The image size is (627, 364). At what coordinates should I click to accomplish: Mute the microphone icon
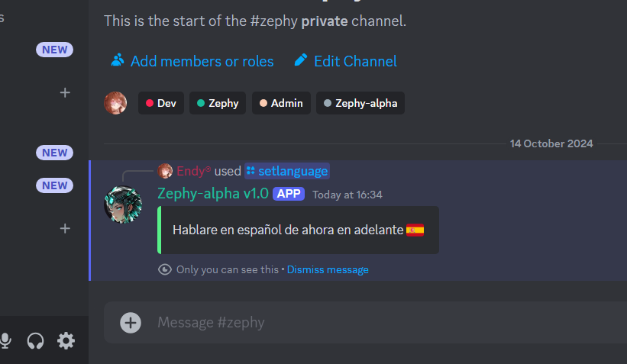click(5, 341)
